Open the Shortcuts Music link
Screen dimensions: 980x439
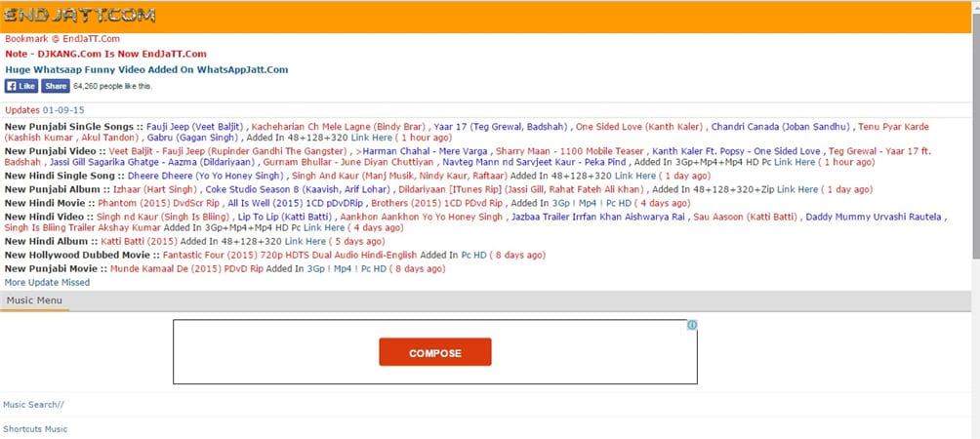click(35, 429)
